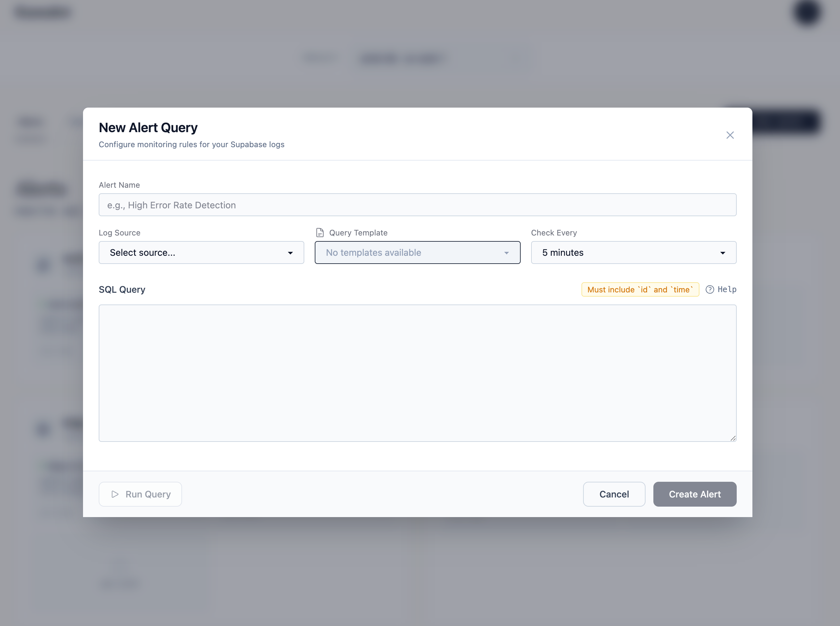
Task: Run the SQL query
Action: 140,494
